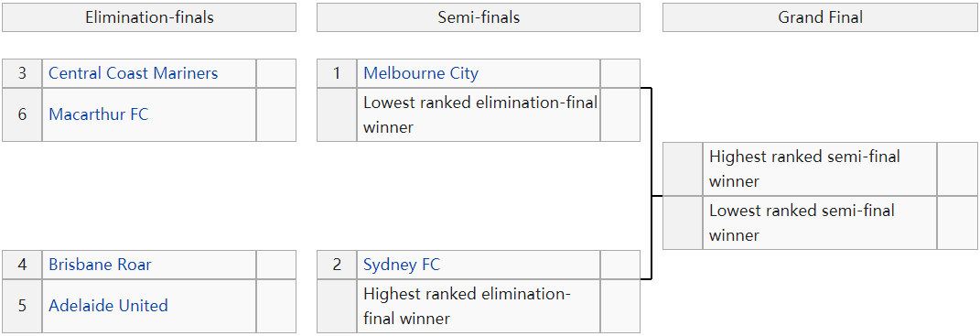Click seed number 2 beside Sydney FC
The image size is (980, 336).
[337, 265]
